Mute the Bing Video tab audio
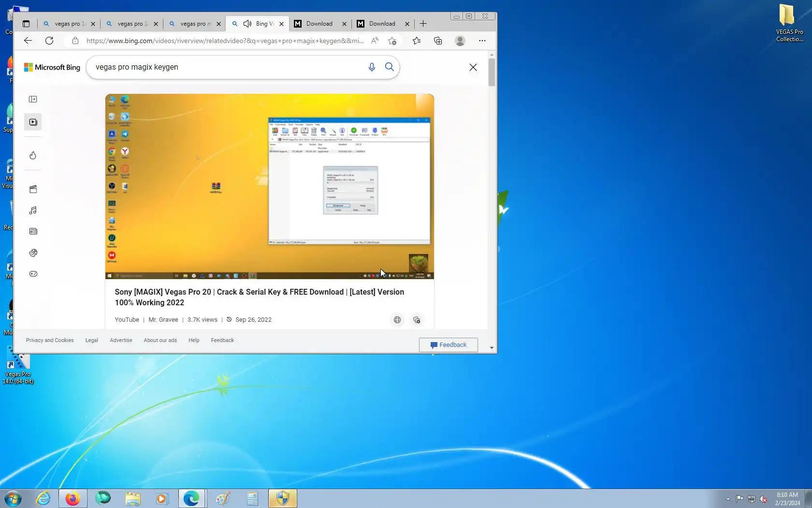The height and width of the screenshot is (508, 812). pyautogui.click(x=247, y=24)
